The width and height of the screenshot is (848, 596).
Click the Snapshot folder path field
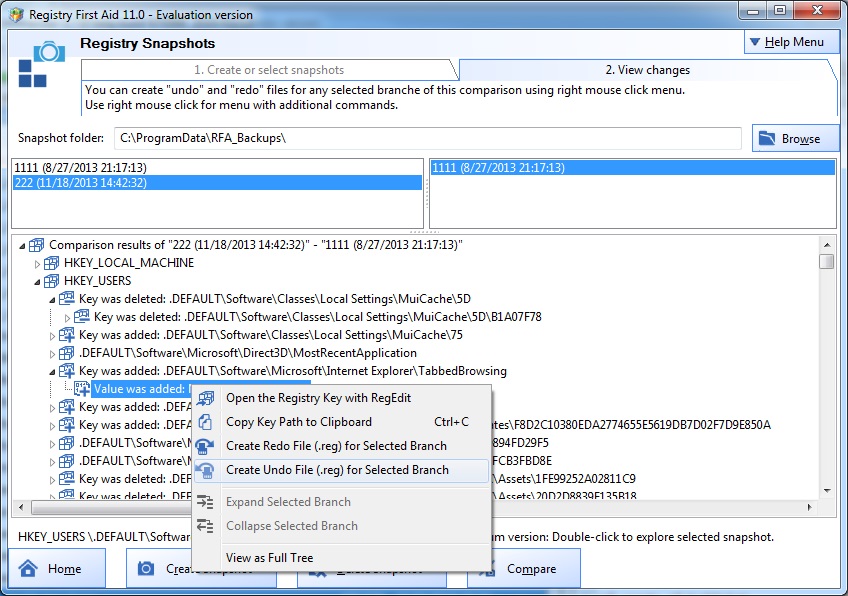click(x=427, y=138)
